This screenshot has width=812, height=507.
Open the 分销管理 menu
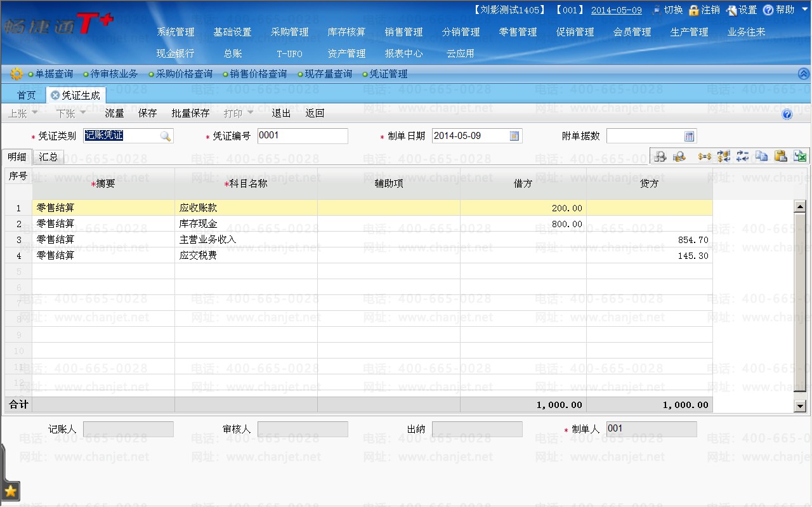(461, 32)
